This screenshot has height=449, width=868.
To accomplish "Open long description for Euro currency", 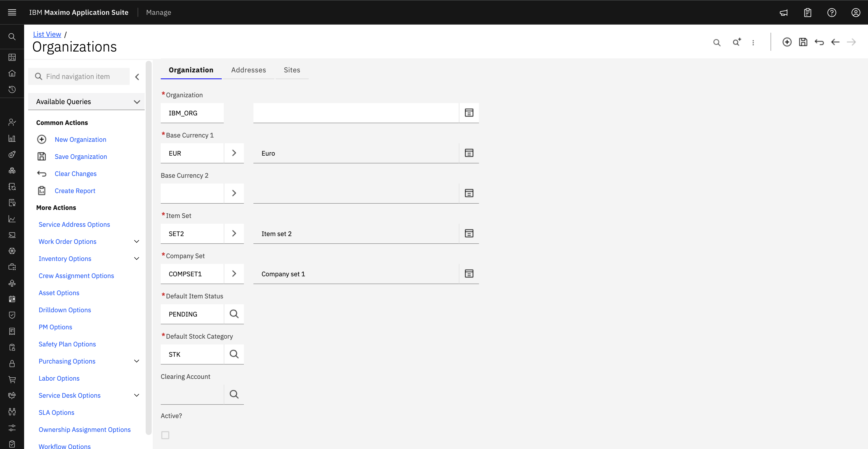I will (x=469, y=153).
